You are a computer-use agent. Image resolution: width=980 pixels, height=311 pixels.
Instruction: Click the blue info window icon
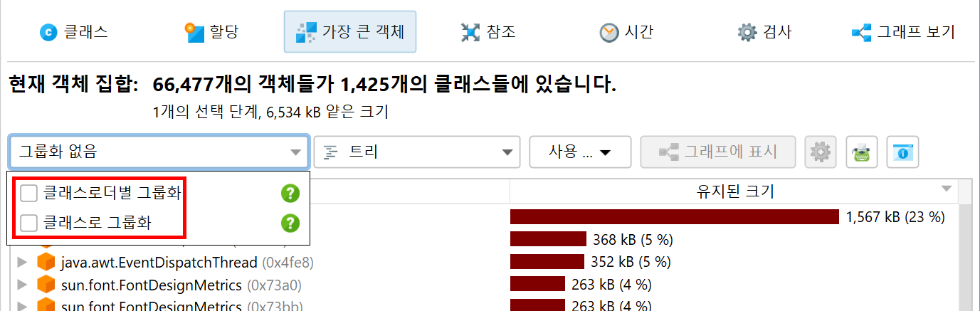tap(903, 152)
